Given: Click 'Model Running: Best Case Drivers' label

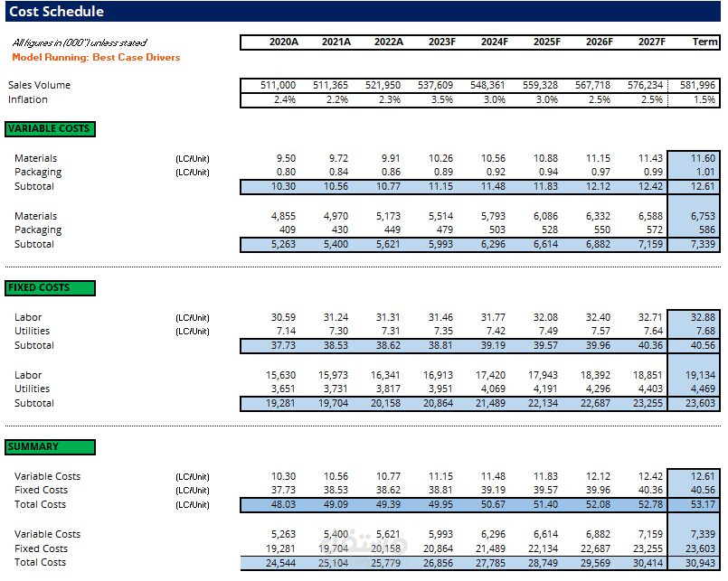Looking at the screenshot, I should click(x=96, y=58).
